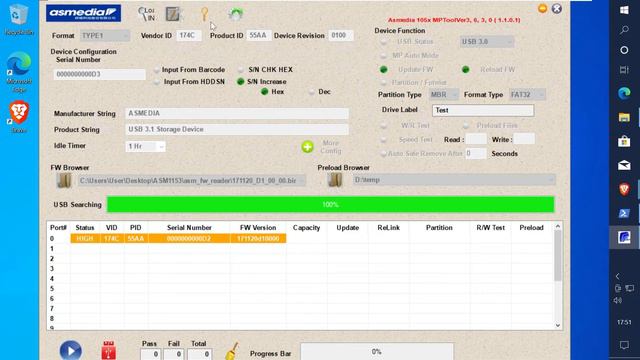Click the bottom Progress Bar at 0%
The width and height of the screenshot is (640, 360).
(377, 351)
